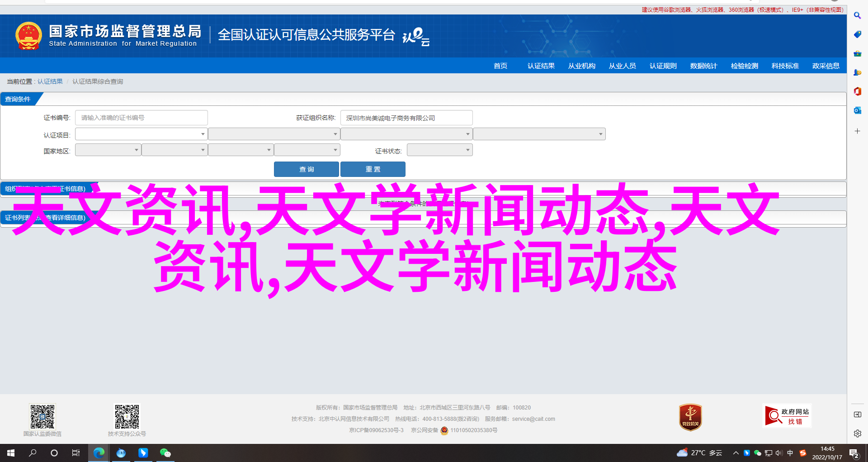
Task: Open WeChat from the taskbar
Action: pos(165,453)
